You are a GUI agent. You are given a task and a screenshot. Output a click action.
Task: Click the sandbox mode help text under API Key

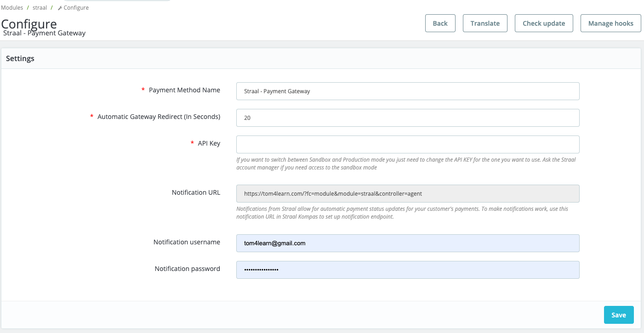tap(406, 164)
